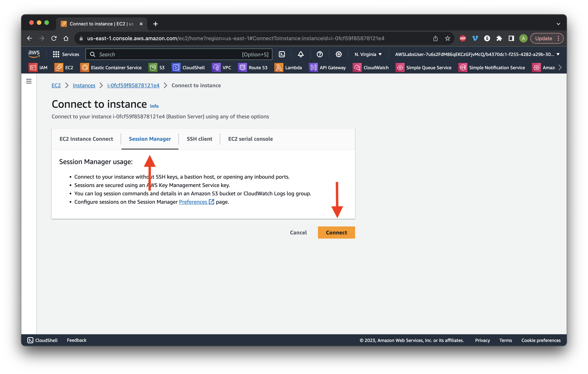Open the Chrome Update menu button
The width and height of the screenshot is (588, 374).
(547, 38)
